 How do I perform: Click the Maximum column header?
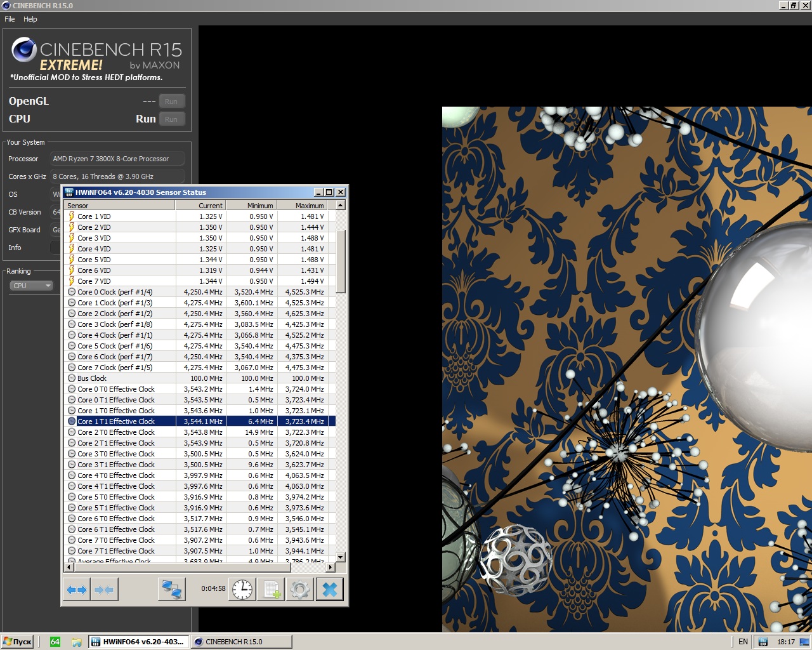coord(302,206)
